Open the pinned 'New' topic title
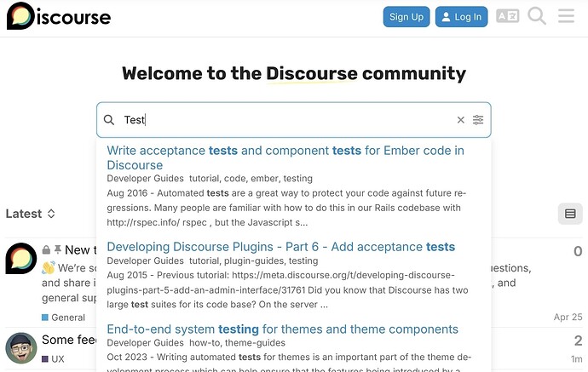The height and width of the screenshot is (372, 588). (x=81, y=250)
